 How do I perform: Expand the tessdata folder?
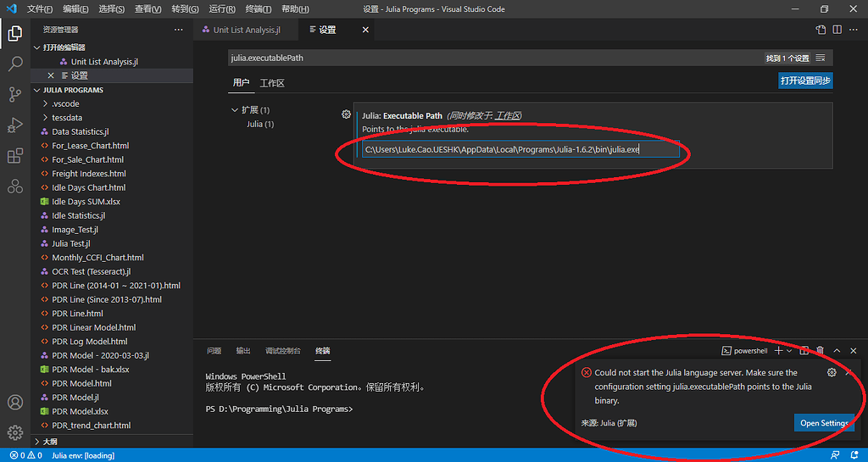pyautogui.click(x=45, y=118)
